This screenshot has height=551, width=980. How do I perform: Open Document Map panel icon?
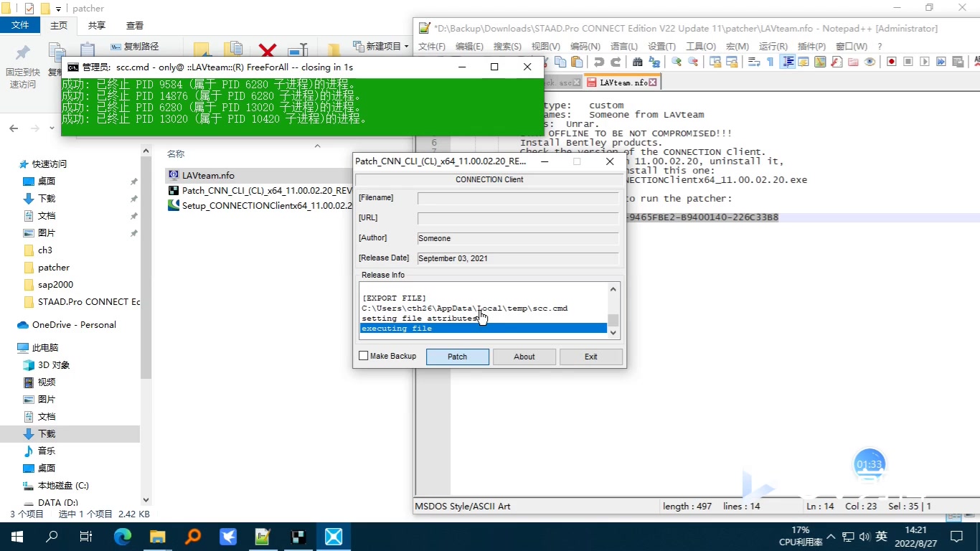[821, 62]
